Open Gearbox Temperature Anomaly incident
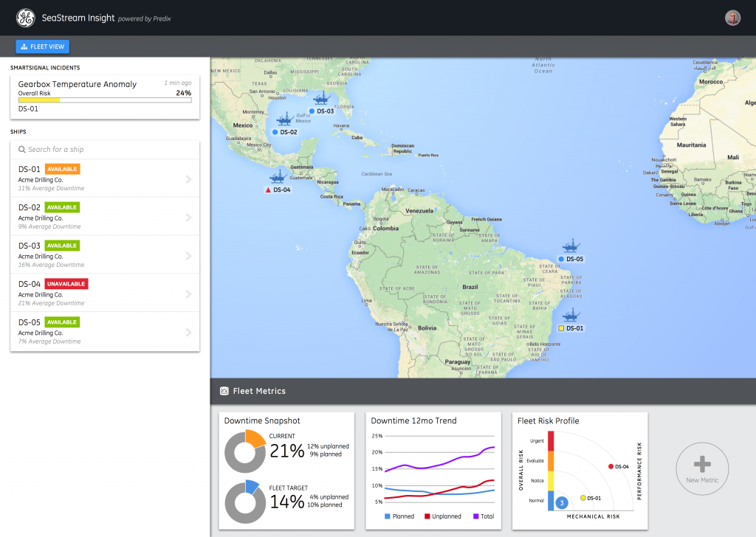Image resolution: width=756 pixels, height=537 pixels. click(x=105, y=97)
